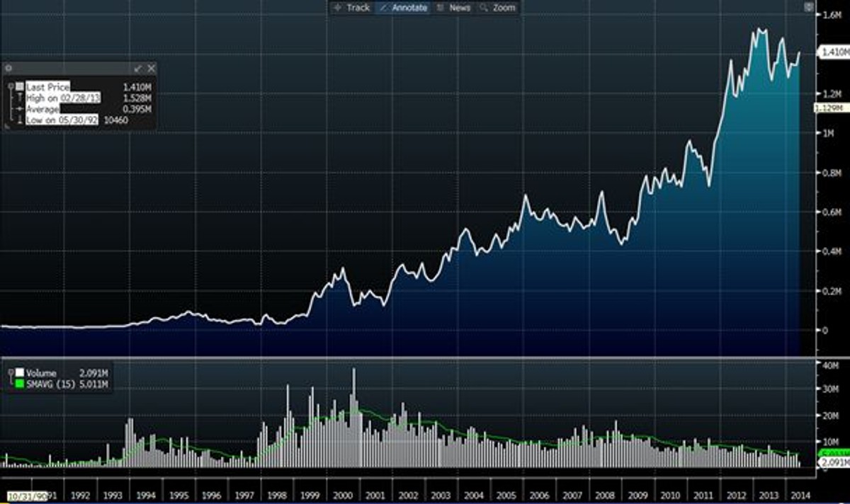Viewport: 850px width, 504px height.
Task: Select the Zoom magnifier tool
Action: (x=497, y=8)
